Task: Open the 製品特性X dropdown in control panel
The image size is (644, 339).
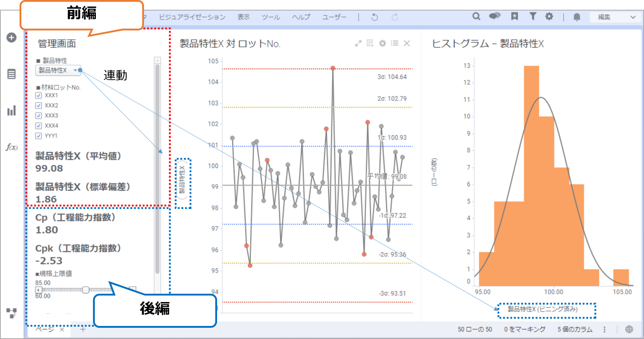Action: point(58,70)
